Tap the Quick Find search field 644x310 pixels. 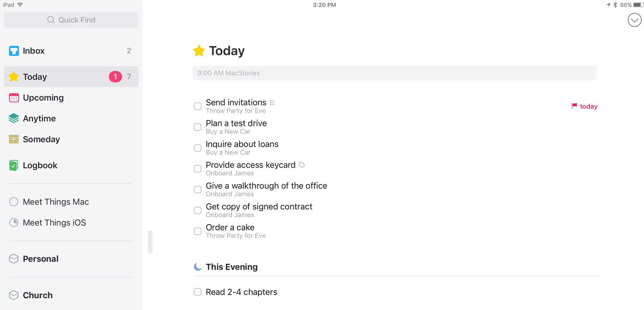pos(71,20)
